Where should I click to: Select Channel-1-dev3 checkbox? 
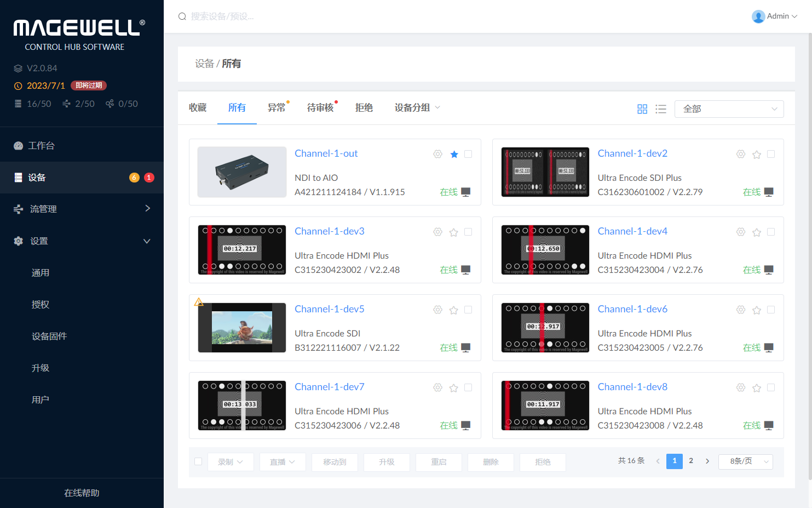point(468,232)
